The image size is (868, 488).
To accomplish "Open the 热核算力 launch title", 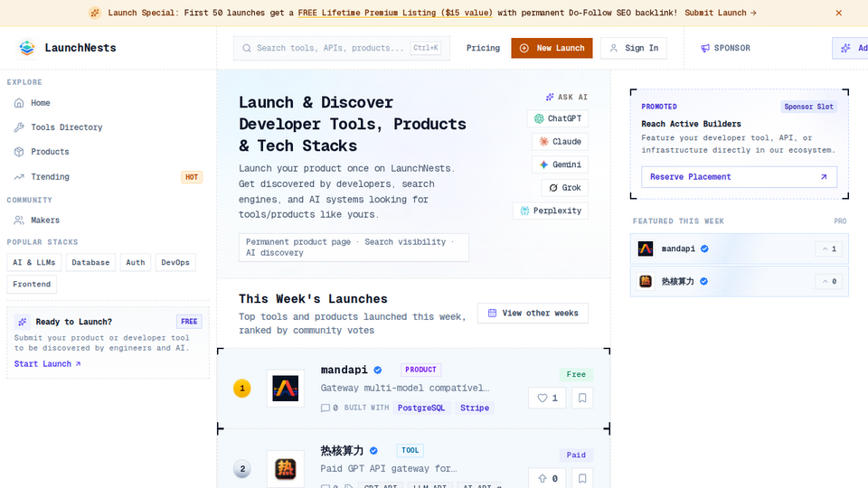I will coord(342,450).
